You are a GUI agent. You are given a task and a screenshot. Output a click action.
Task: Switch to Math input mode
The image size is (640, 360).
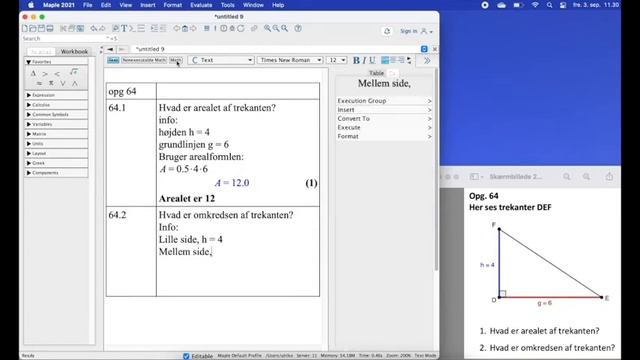click(x=176, y=60)
